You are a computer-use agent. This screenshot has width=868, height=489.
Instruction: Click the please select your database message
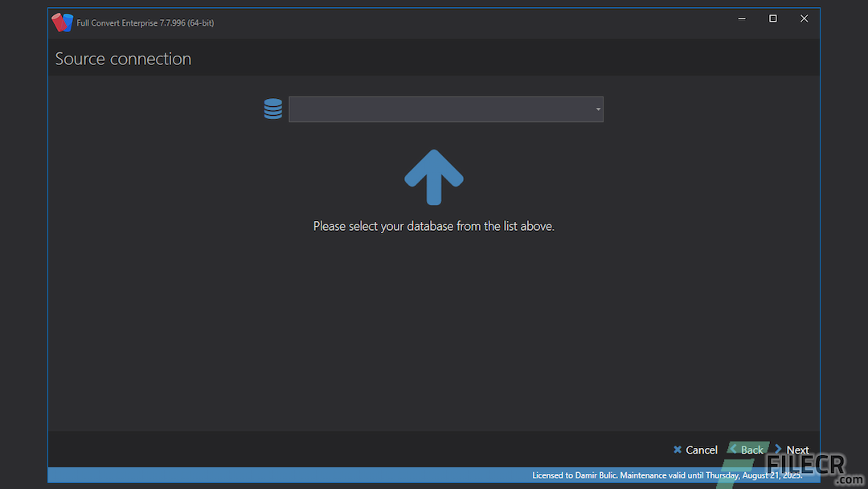(434, 226)
